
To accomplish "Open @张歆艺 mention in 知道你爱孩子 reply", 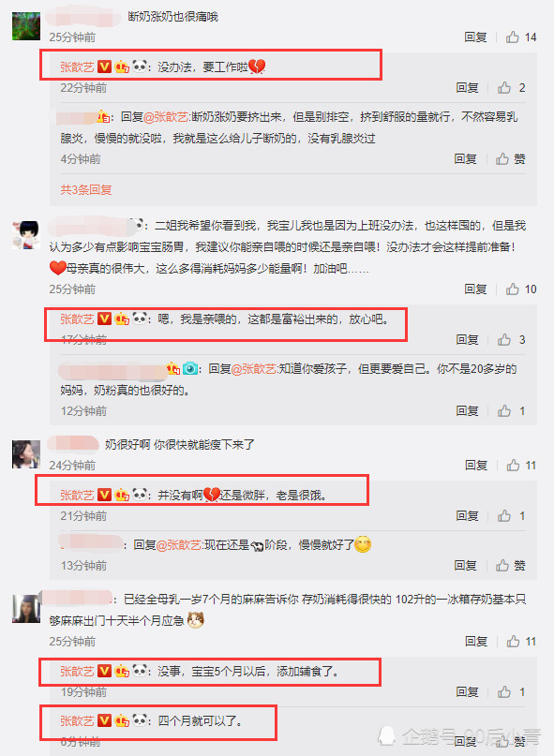I will pos(255,369).
